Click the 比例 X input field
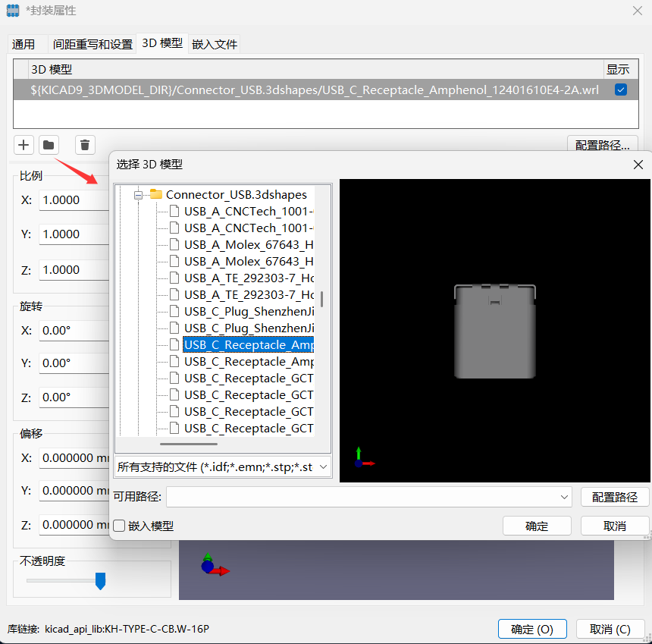The height and width of the screenshot is (644, 652). click(74, 200)
